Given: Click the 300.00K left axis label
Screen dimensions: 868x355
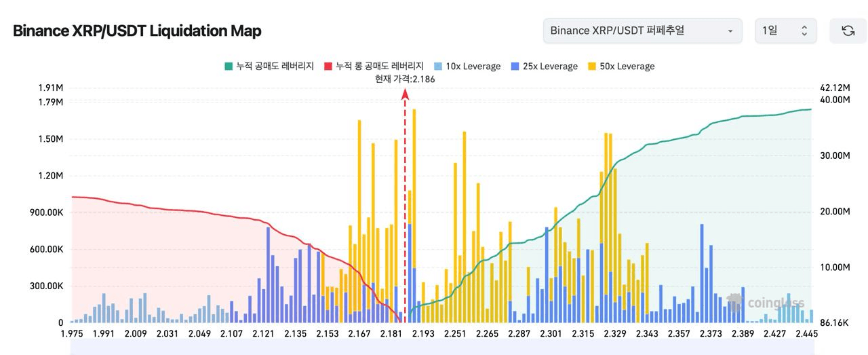Looking at the screenshot, I should coord(47,286).
